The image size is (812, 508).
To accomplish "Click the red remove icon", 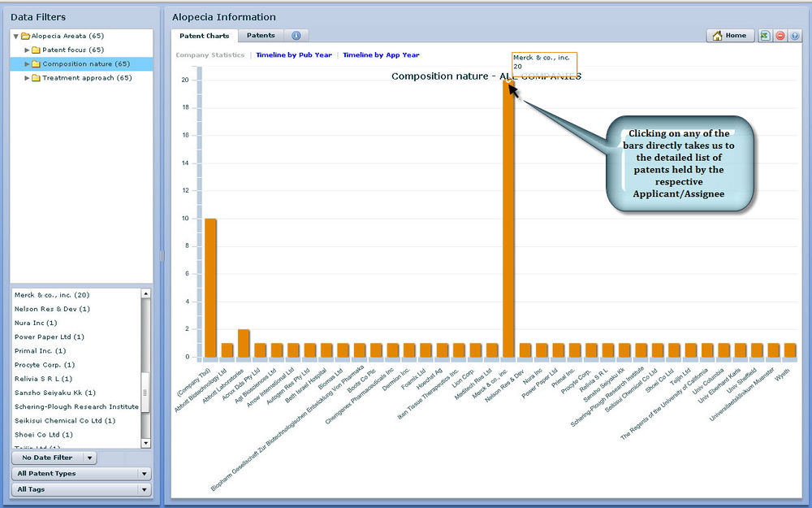I will tap(780, 36).
